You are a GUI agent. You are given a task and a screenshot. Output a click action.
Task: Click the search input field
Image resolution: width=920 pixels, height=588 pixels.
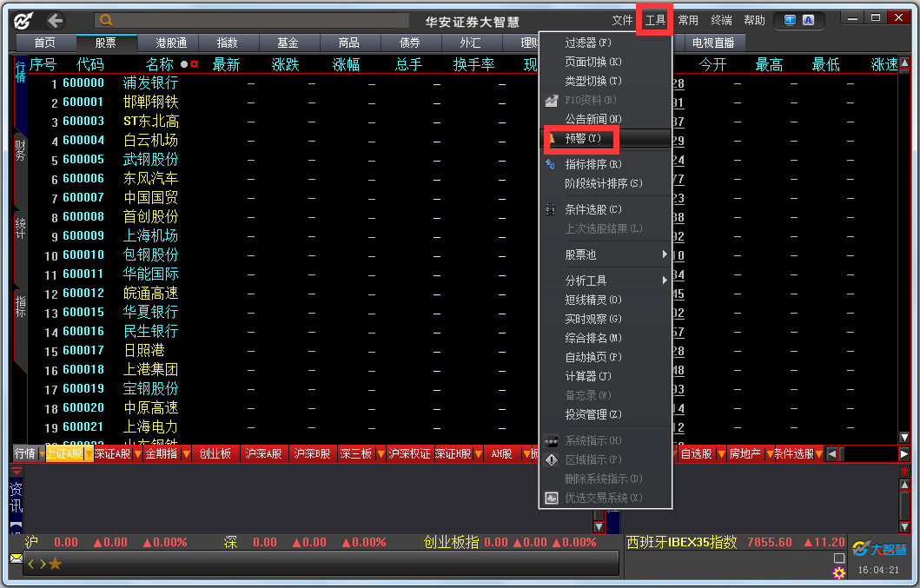pos(252,21)
